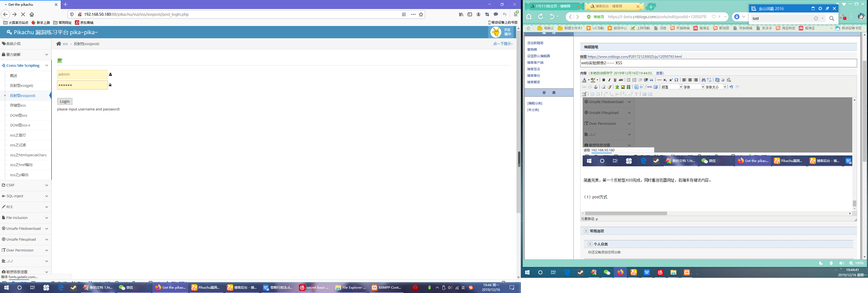Click the HTML source edit icon

[650, 87]
